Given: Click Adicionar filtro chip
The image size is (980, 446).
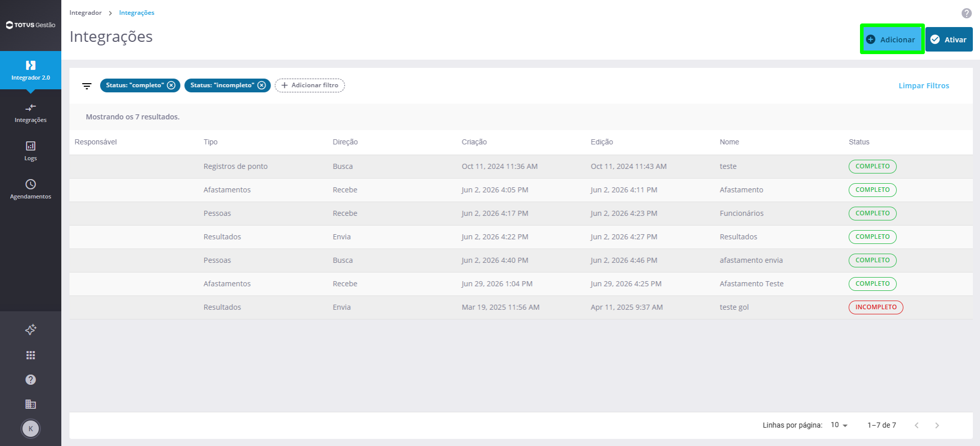Looking at the screenshot, I should (310, 85).
